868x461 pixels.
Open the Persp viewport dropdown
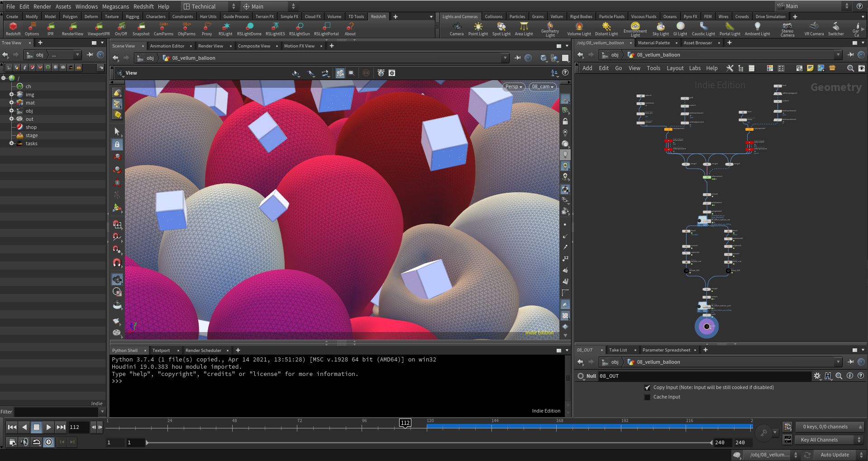[x=514, y=87]
